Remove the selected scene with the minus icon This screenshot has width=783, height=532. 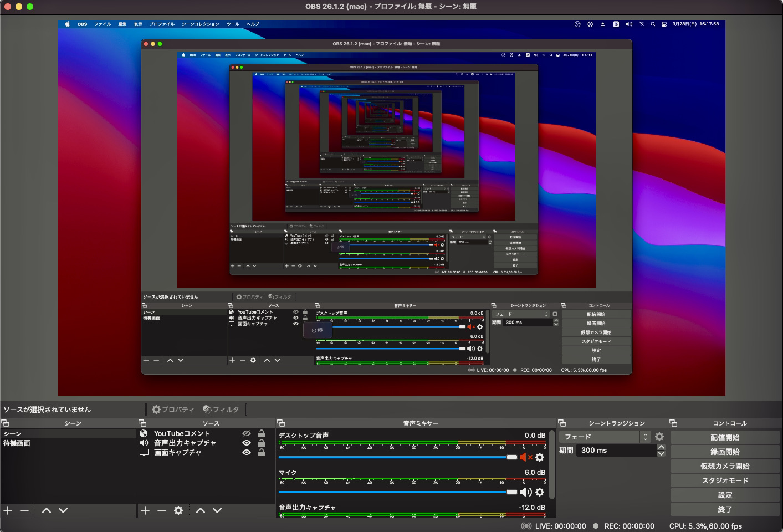click(x=24, y=510)
